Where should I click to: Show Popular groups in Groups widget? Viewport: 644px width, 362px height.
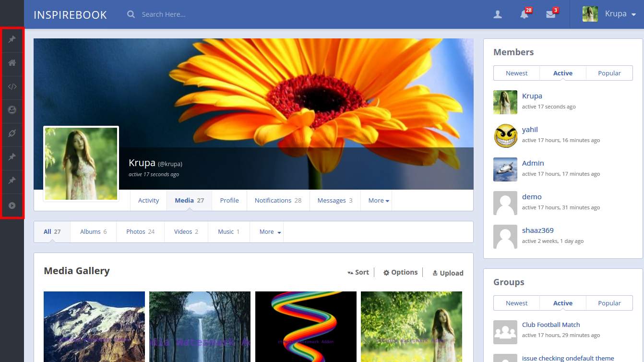[609, 303]
